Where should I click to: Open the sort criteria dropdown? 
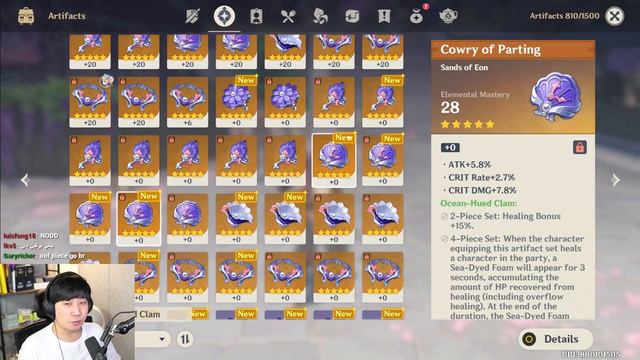click(152, 339)
